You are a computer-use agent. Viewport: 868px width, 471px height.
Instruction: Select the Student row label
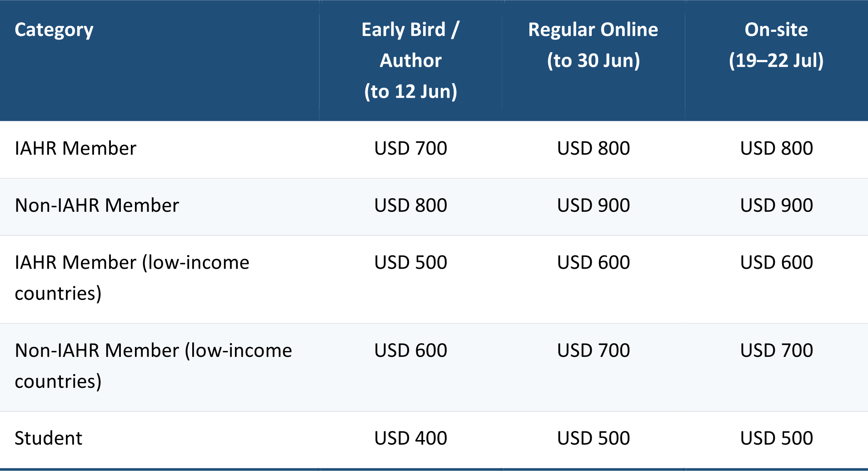49,438
